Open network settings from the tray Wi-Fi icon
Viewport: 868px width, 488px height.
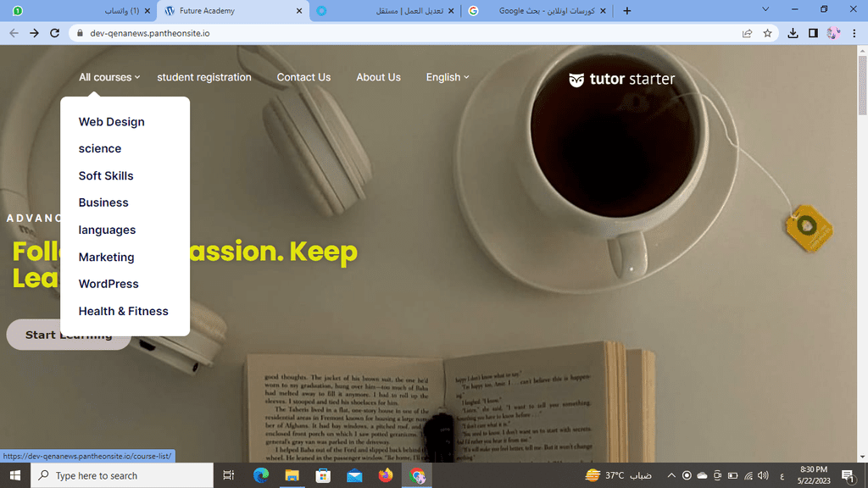[x=748, y=475]
